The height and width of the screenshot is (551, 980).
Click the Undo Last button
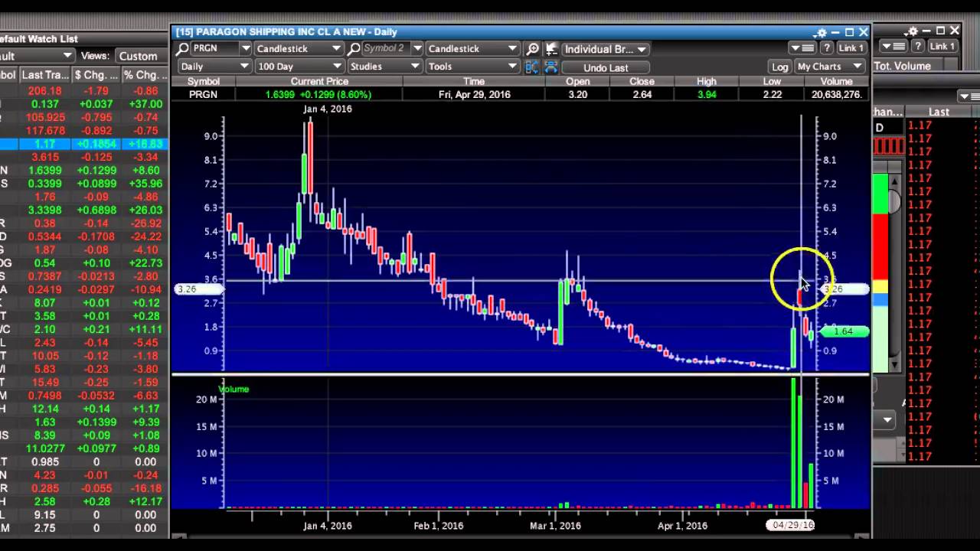click(x=606, y=68)
